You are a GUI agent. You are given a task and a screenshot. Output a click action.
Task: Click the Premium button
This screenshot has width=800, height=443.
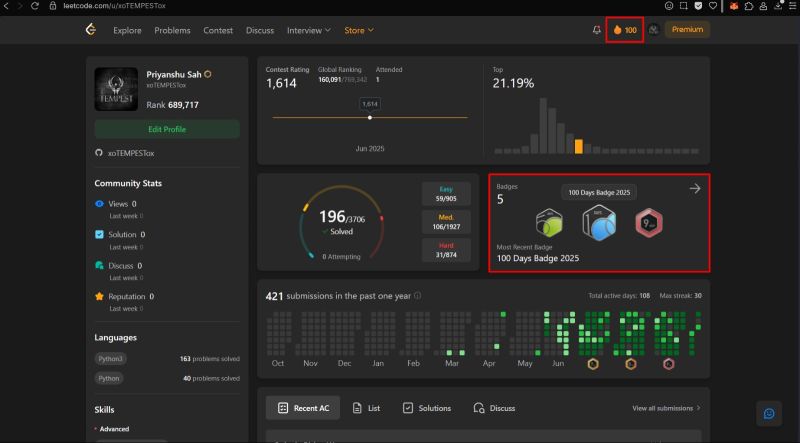point(687,30)
